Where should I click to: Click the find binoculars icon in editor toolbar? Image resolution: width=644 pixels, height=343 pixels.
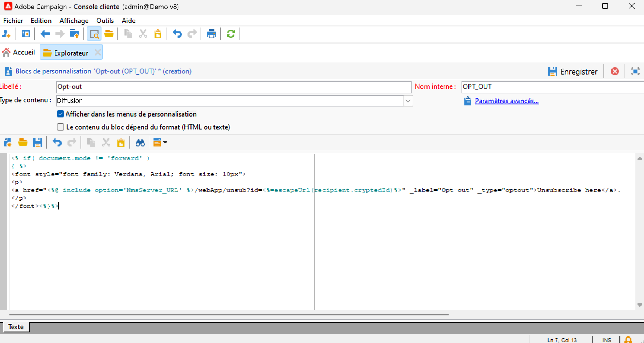click(x=140, y=143)
